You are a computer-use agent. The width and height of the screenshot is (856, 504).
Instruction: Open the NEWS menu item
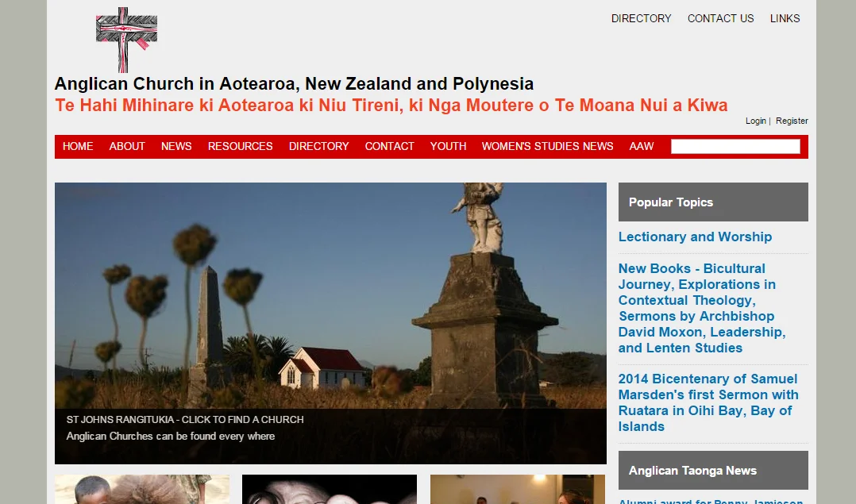(176, 146)
